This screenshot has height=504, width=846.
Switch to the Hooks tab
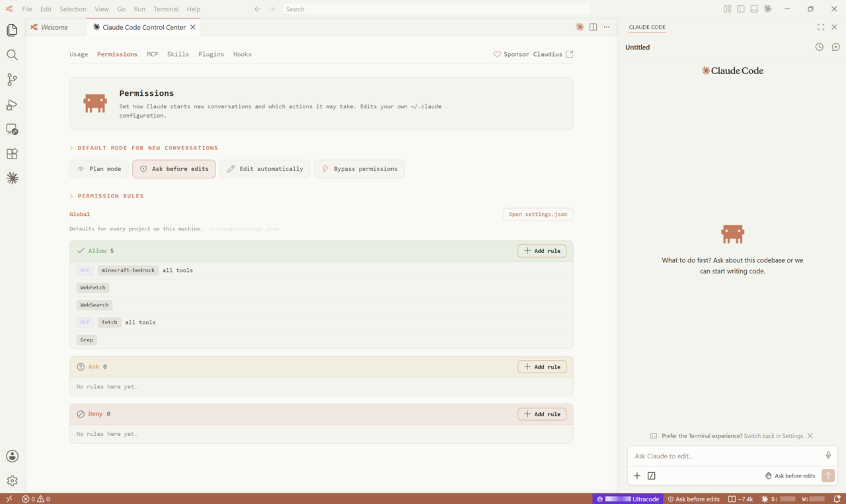tap(242, 54)
